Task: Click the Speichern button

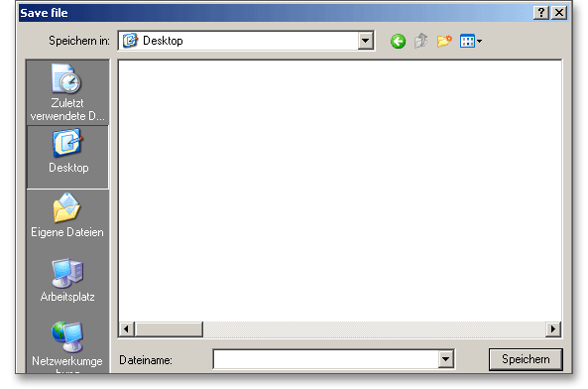Action: point(526,359)
